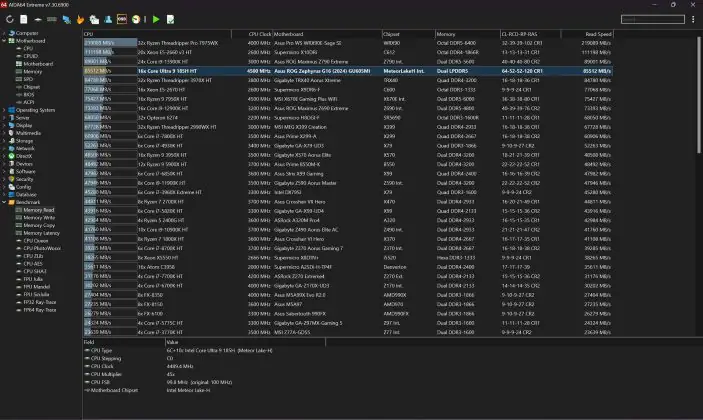Click the CPU chip toolbar icon

pyautogui.click(x=38, y=19)
